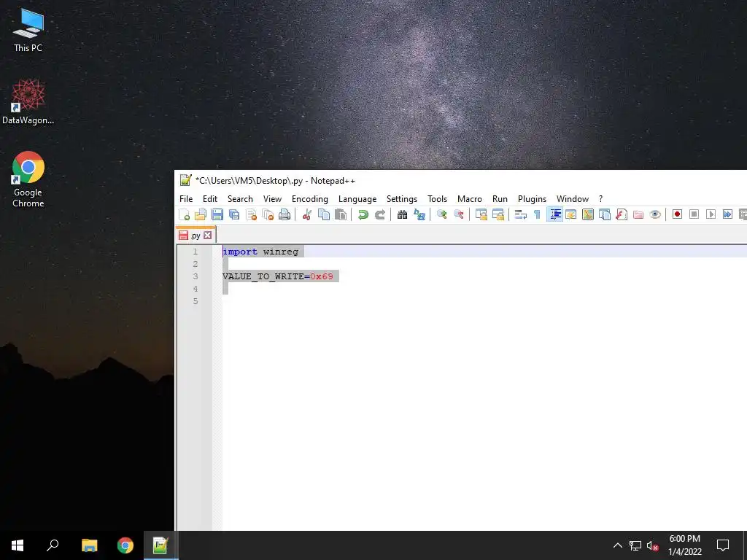Open the Encoding menu

310,199
